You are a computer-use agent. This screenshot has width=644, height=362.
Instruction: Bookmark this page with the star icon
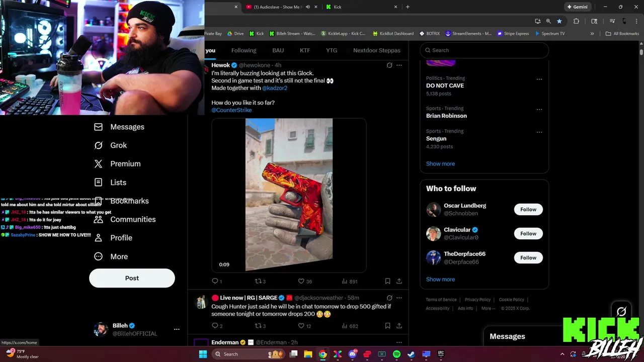point(559,21)
